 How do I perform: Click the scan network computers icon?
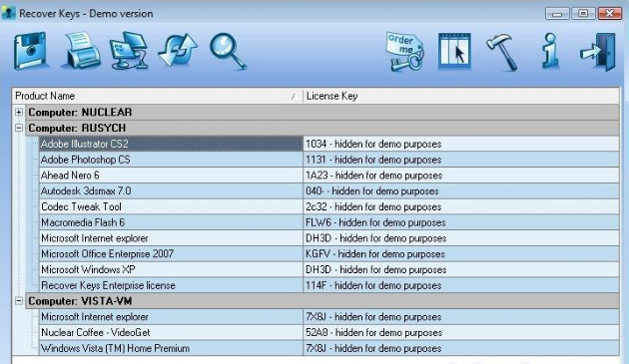tap(129, 51)
